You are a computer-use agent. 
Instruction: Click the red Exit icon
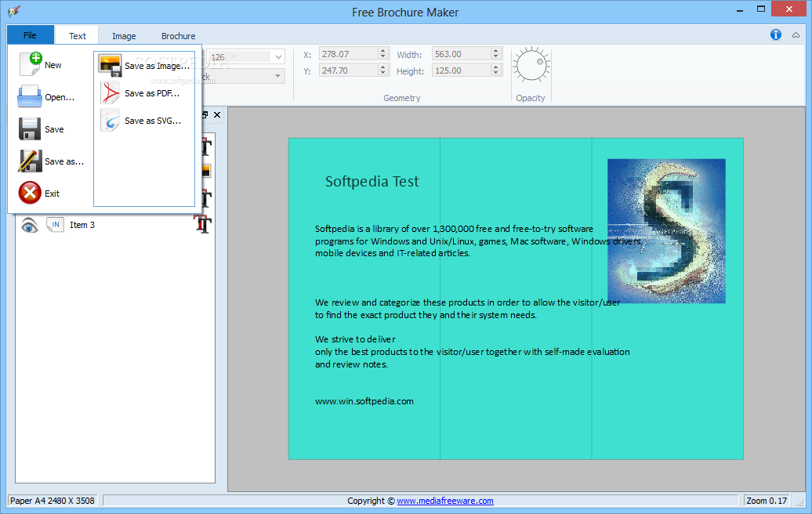coord(30,193)
